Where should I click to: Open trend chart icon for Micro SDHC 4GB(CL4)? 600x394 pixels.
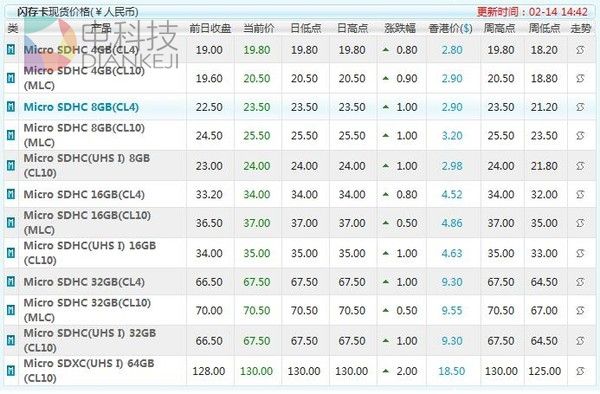click(x=580, y=50)
